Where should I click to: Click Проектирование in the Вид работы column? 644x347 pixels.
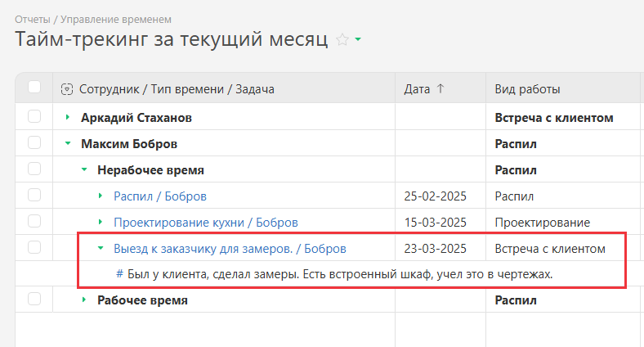coord(542,223)
